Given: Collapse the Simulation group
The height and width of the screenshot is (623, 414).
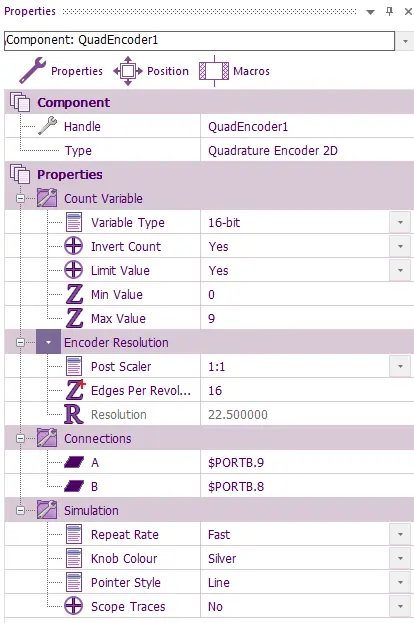Looking at the screenshot, I should [20, 510].
